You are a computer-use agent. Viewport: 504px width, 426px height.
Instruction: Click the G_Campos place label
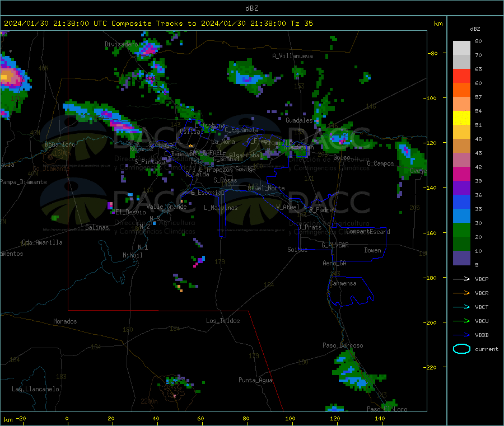click(380, 163)
